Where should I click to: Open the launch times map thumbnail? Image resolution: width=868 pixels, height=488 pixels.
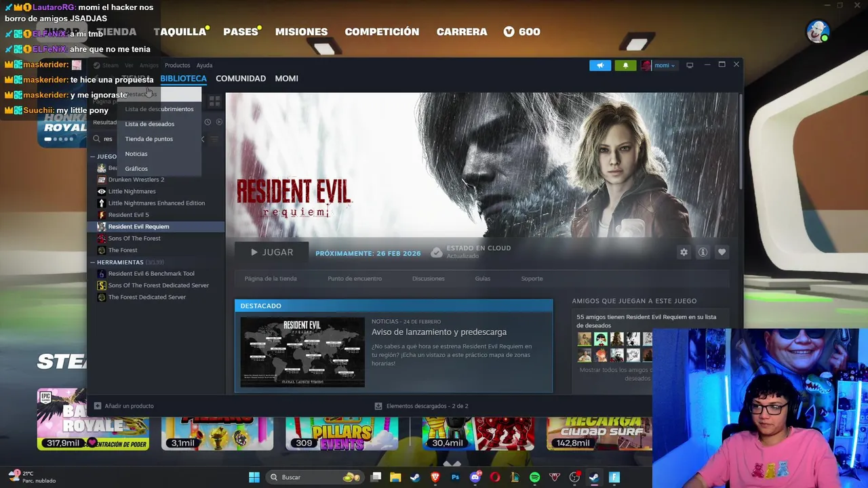point(302,352)
